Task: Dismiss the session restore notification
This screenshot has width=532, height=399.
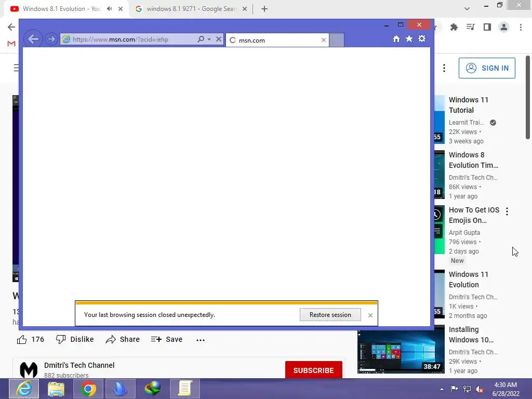Action: (370, 315)
